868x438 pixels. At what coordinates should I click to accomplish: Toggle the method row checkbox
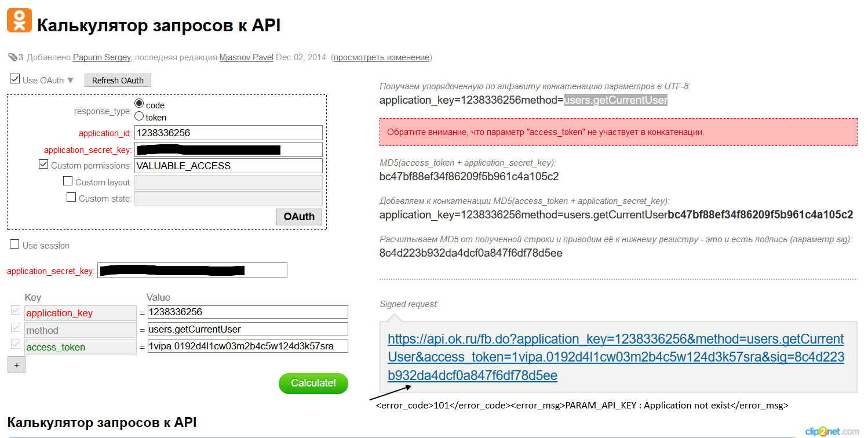pyautogui.click(x=16, y=328)
